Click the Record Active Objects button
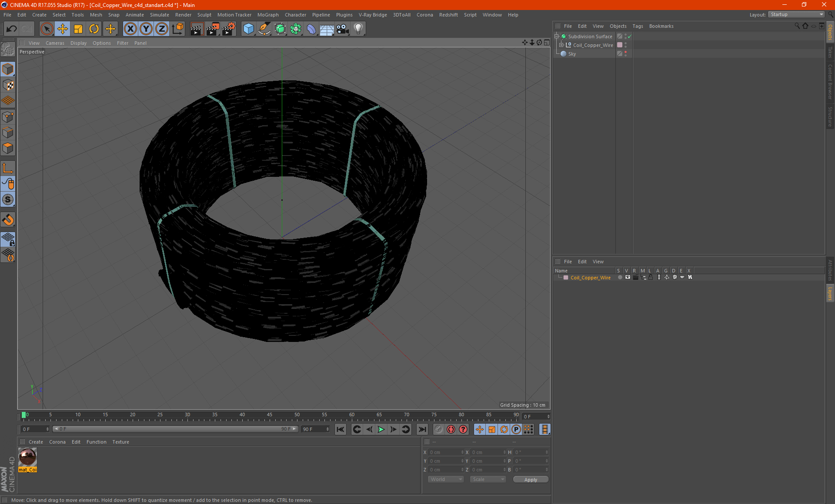Viewport: 835px width, 504px height. [439, 430]
